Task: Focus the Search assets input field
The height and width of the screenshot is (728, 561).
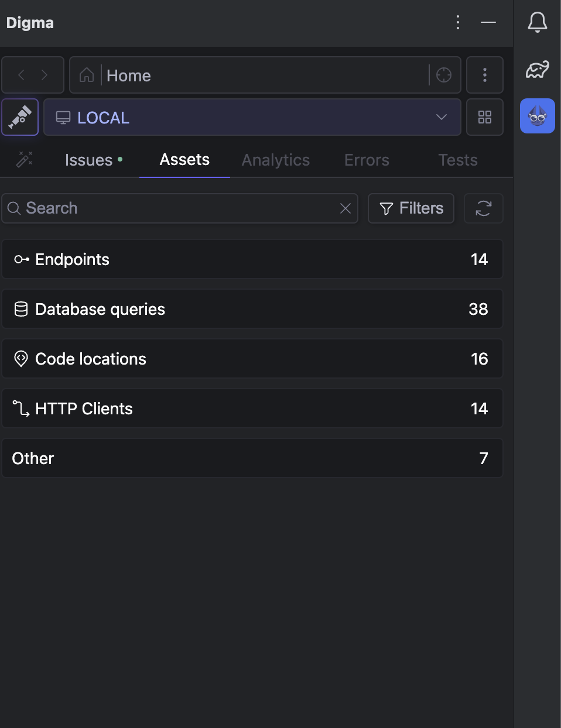Action: [180, 208]
